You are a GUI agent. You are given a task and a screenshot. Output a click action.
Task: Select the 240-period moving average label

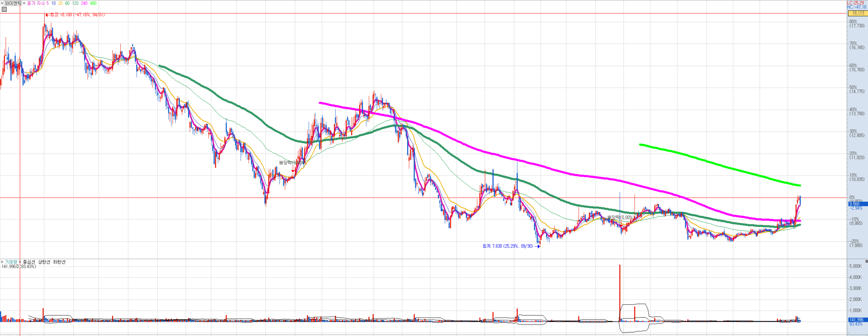[84, 3]
